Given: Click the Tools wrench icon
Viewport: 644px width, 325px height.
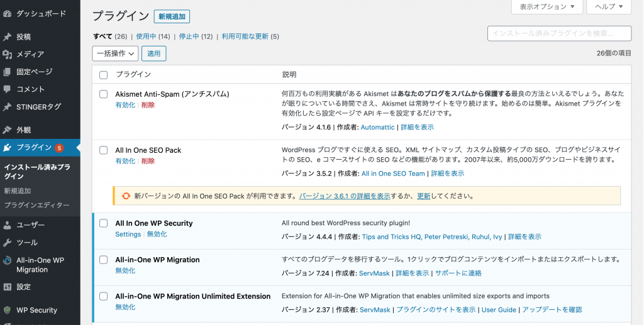Looking at the screenshot, I should 7,243.
